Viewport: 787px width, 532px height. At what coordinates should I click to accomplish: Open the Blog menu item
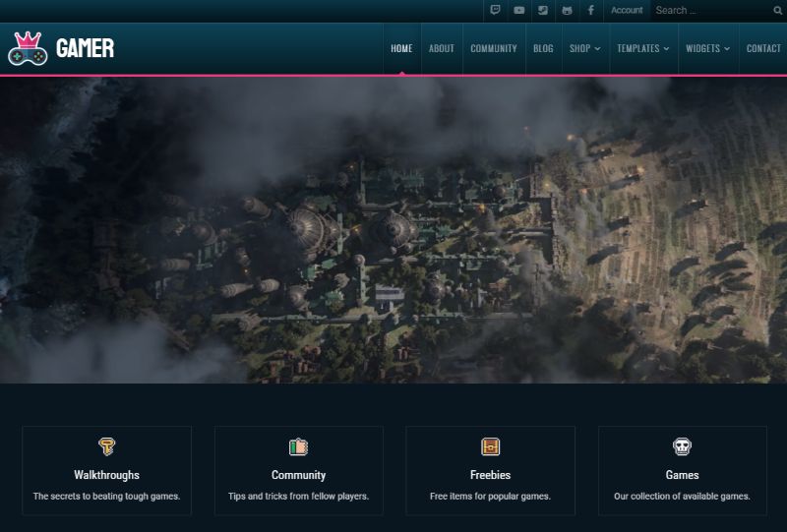[543, 49]
